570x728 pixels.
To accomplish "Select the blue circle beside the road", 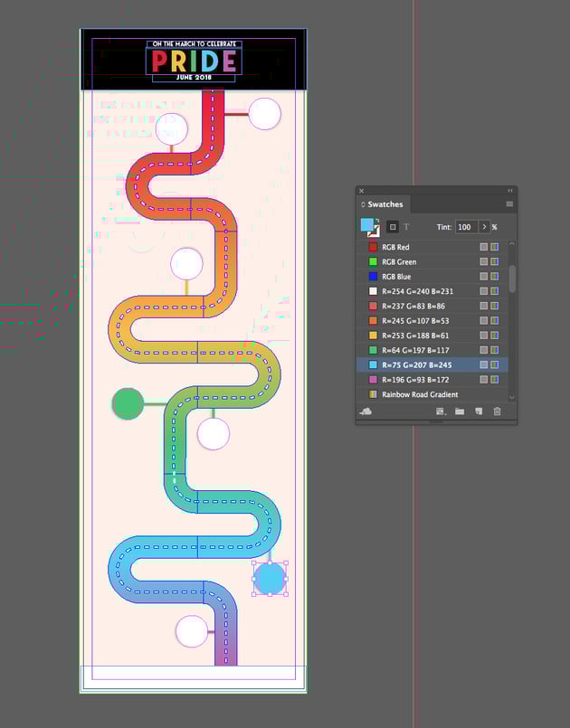I will pos(270,579).
